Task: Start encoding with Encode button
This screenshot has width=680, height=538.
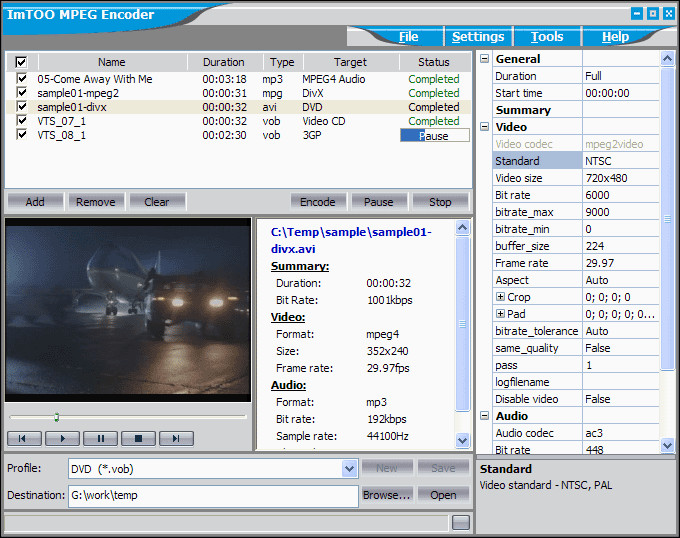Action: 318,202
